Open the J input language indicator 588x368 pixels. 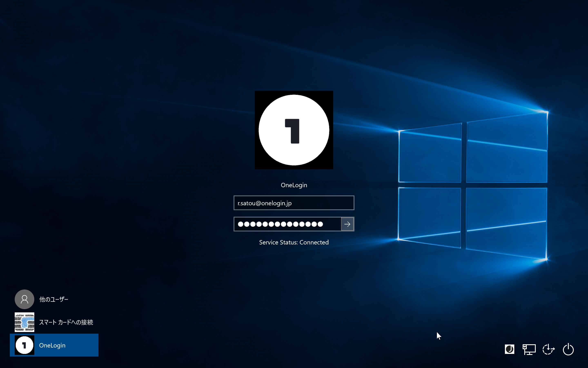(510, 349)
